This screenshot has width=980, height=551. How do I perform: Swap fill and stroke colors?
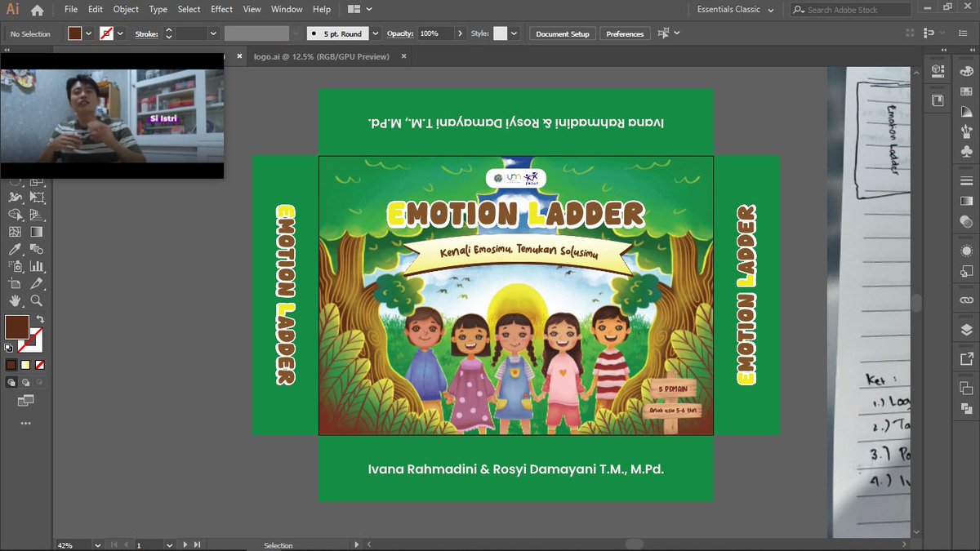pos(39,318)
